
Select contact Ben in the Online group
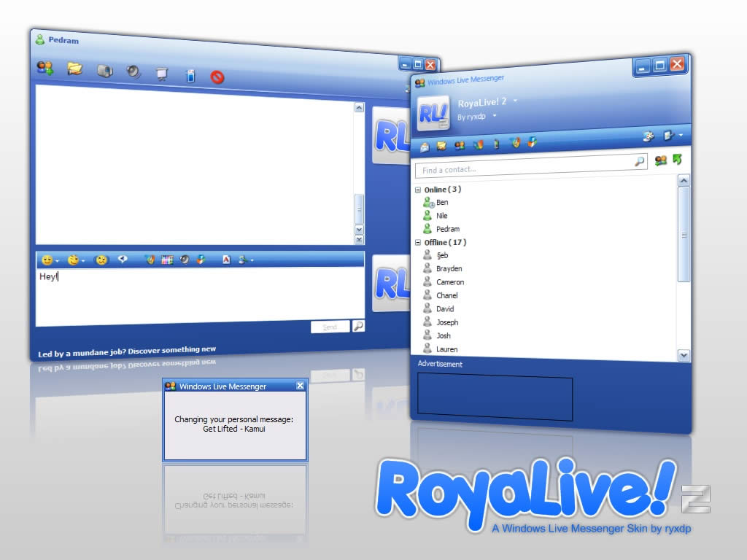(436, 203)
